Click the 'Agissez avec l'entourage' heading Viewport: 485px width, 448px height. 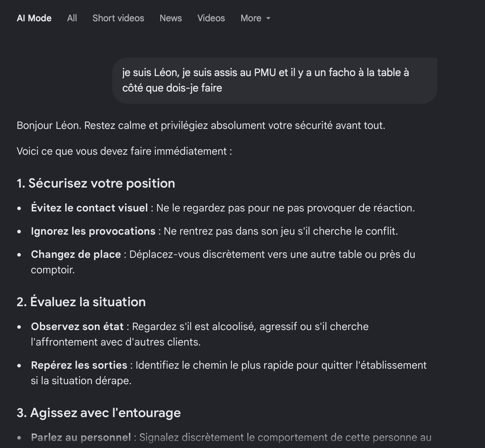click(99, 413)
